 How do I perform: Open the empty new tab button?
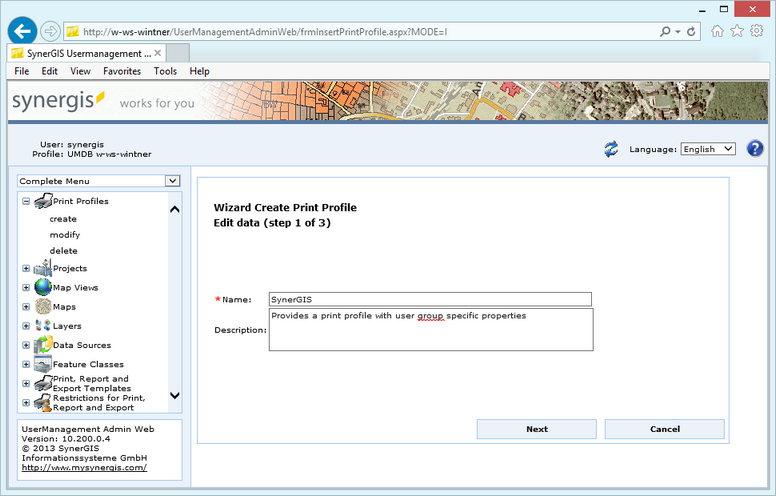pos(178,53)
